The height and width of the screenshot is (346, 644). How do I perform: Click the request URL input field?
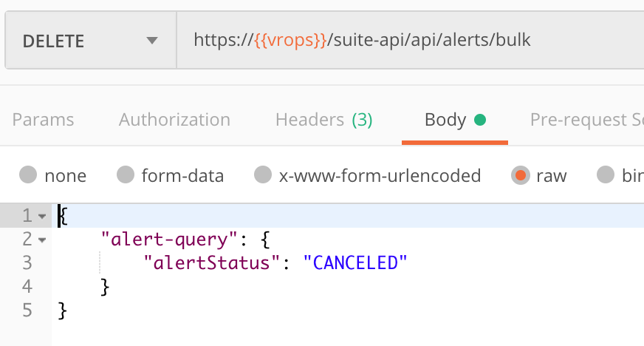click(x=411, y=40)
